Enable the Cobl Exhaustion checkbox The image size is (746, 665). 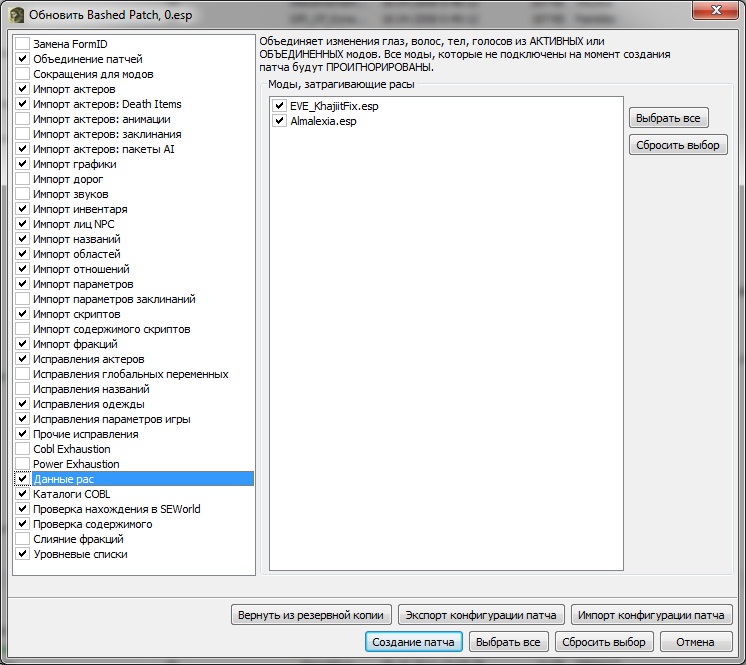[x=22, y=449]
